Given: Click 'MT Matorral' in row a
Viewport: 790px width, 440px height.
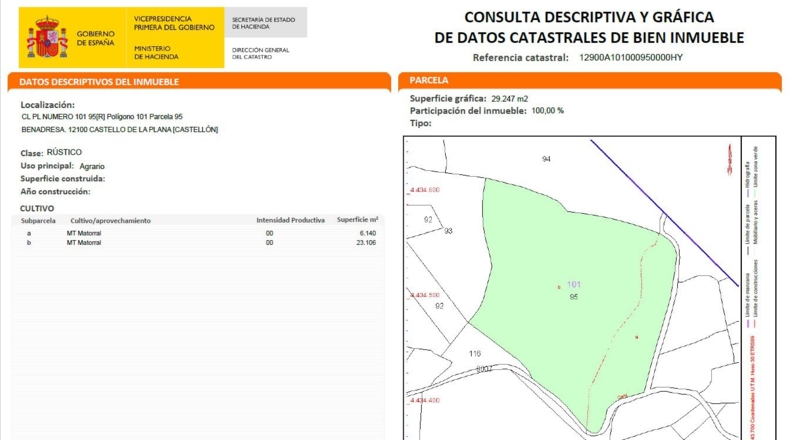Looking at the screenshot, I should (84, 233).
